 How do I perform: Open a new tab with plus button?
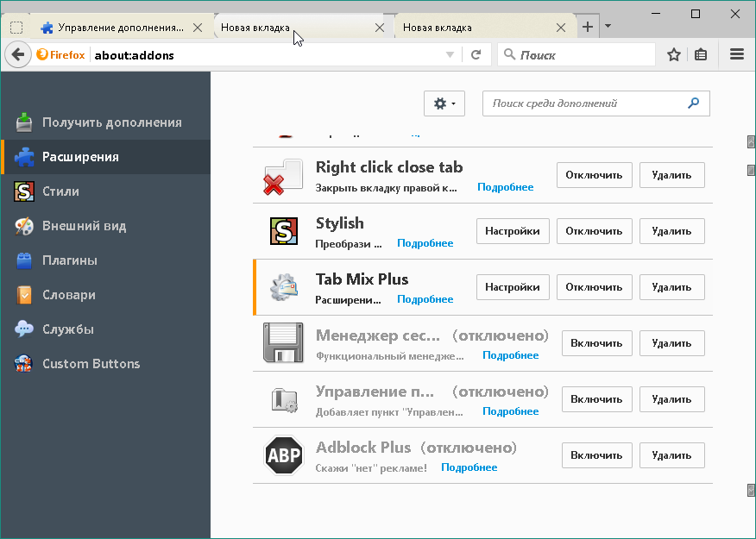click(587, 27)
